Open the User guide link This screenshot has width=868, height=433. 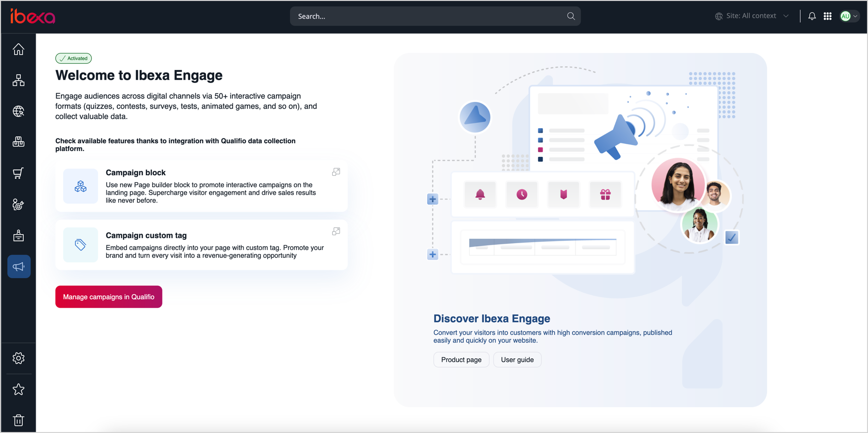[517, 360]
